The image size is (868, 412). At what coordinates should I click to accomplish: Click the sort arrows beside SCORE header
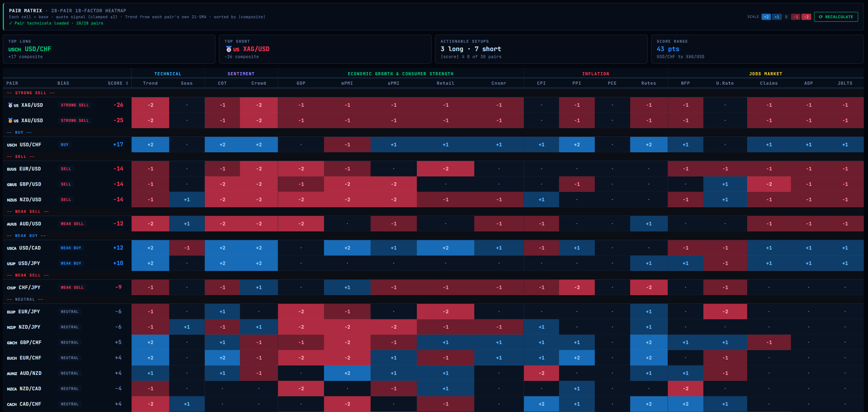[x=127, y=83]
